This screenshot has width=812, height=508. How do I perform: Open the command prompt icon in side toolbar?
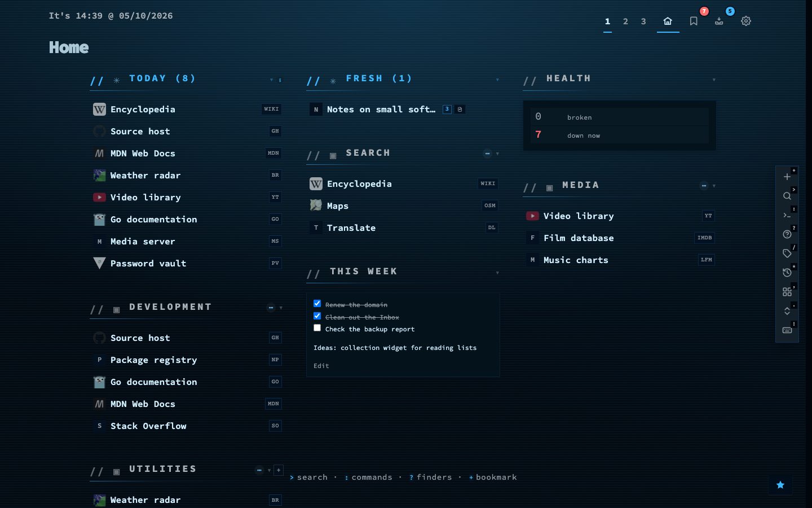pos(787,215)
